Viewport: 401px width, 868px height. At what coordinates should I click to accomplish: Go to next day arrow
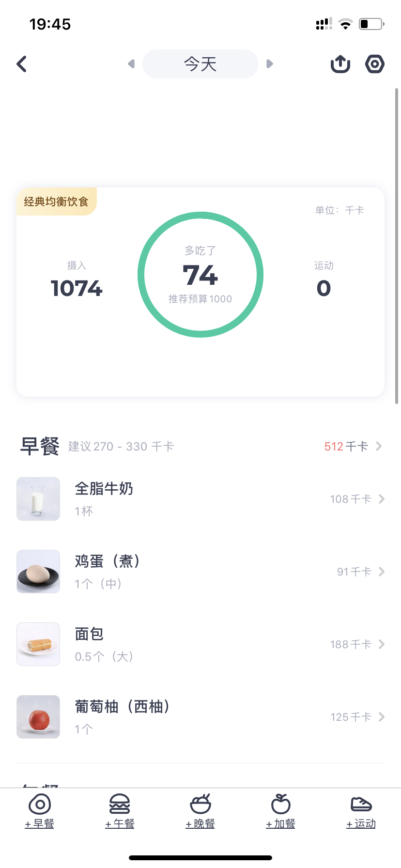[x=270, y=64]
